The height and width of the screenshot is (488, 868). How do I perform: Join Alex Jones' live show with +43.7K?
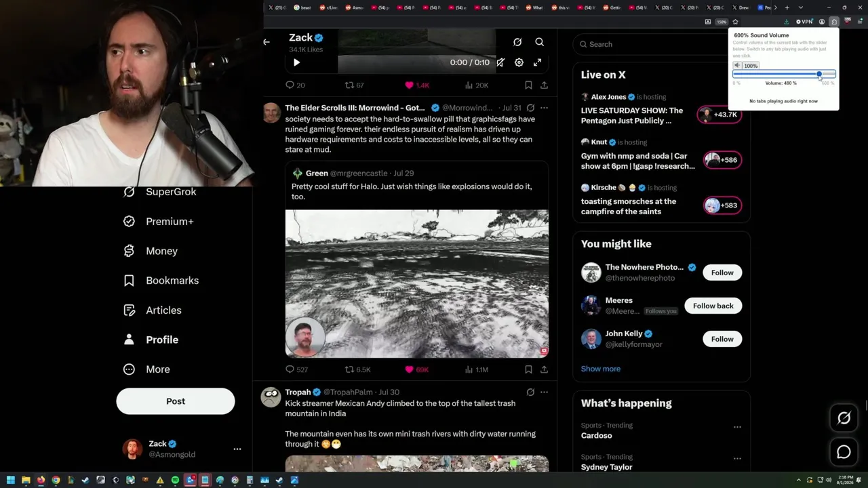pos(719,115)
